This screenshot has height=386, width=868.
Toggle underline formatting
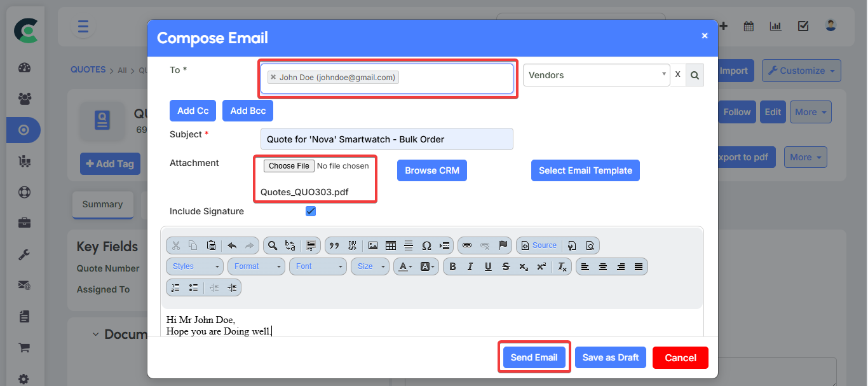click(x=488, y=266)
